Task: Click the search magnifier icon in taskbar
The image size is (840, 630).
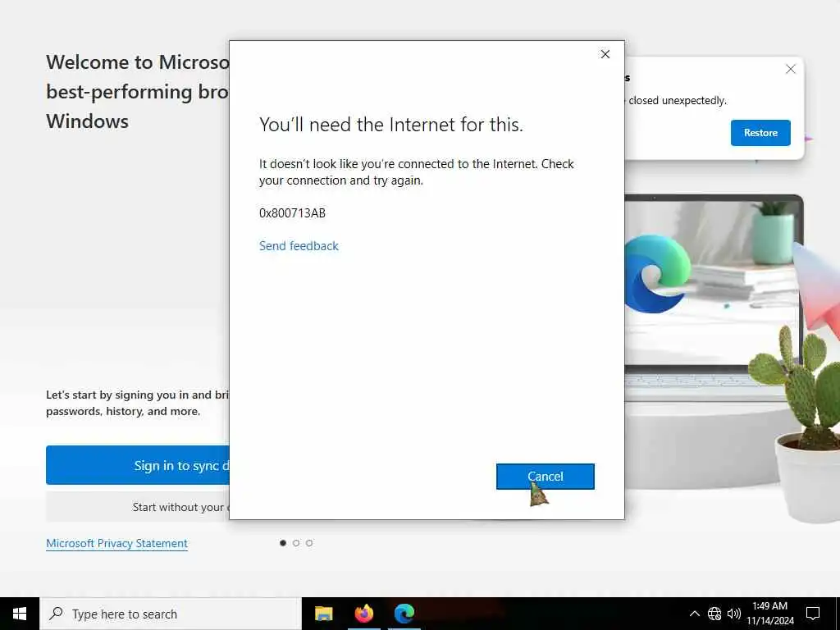Action: click(56, 614)
